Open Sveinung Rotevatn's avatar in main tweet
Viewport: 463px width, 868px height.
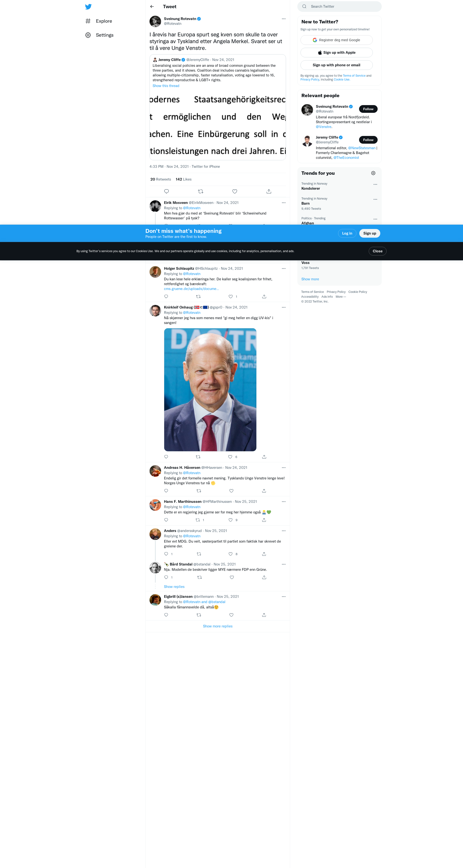(x=155, y=21)
